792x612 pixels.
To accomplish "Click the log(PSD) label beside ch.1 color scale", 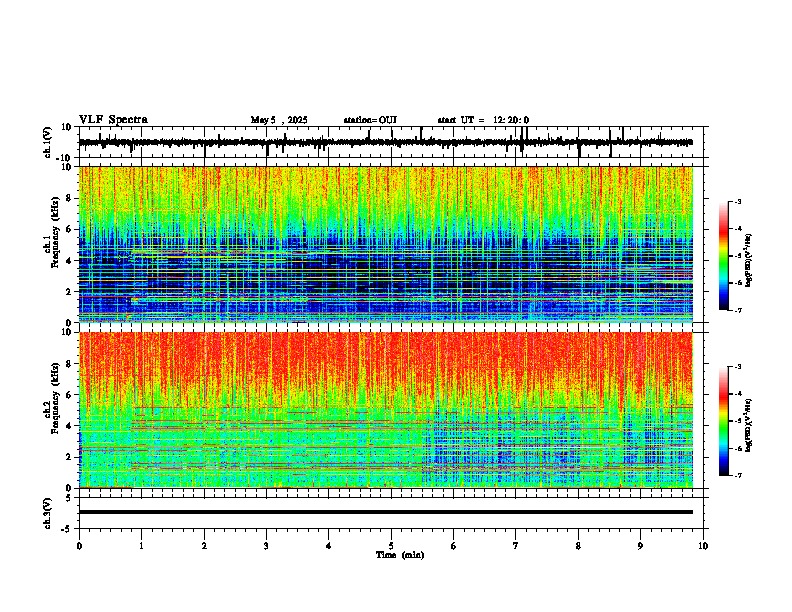I will (749, 260).
